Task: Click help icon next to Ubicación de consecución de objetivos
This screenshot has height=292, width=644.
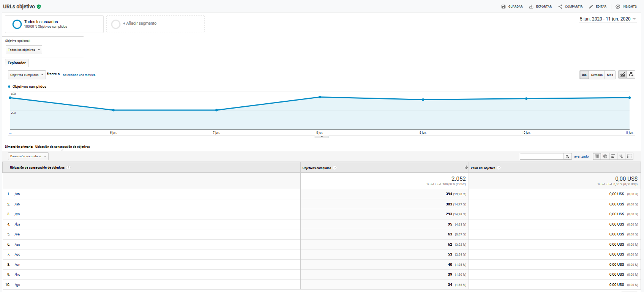Action: pyautogui.click(x=68, y=167)
